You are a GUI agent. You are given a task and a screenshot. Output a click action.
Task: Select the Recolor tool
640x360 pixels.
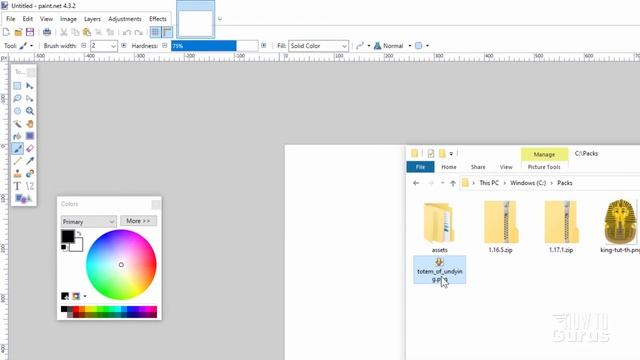click(x=30, y=173)
